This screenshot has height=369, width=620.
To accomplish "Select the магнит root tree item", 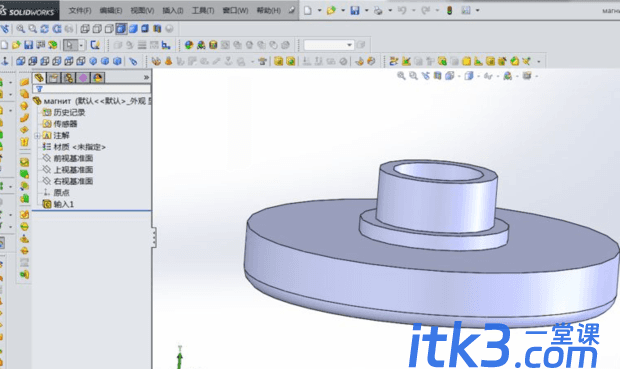I will tap(92, 101).
